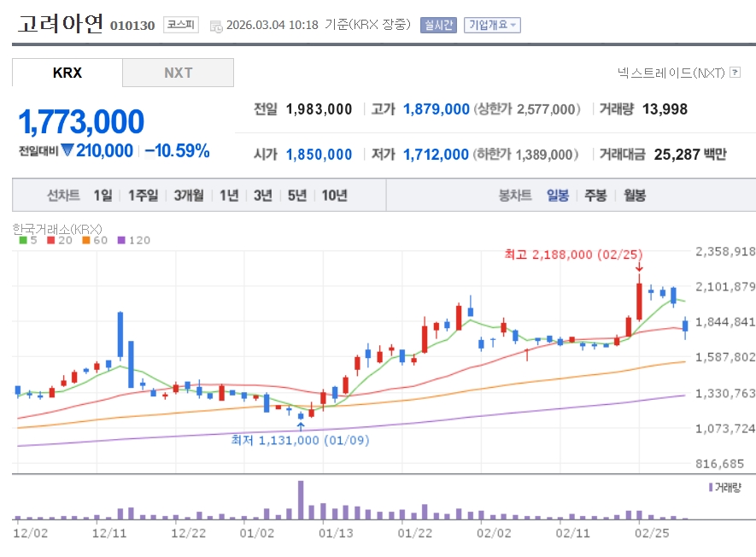Image resolution: width=756 pixels, height=557 pixels.
Task: Click the NXT help question-mark icon
Action: [x=735, y=73]
